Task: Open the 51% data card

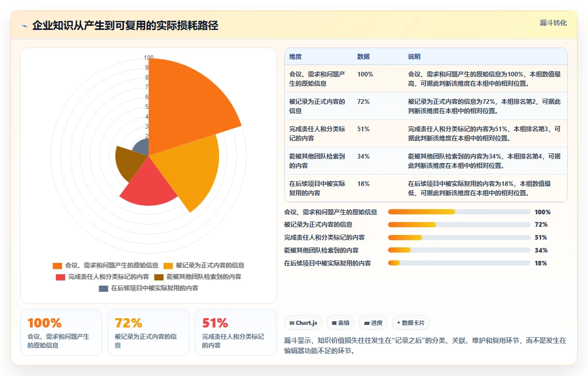Action: click(x=236, y=333)
